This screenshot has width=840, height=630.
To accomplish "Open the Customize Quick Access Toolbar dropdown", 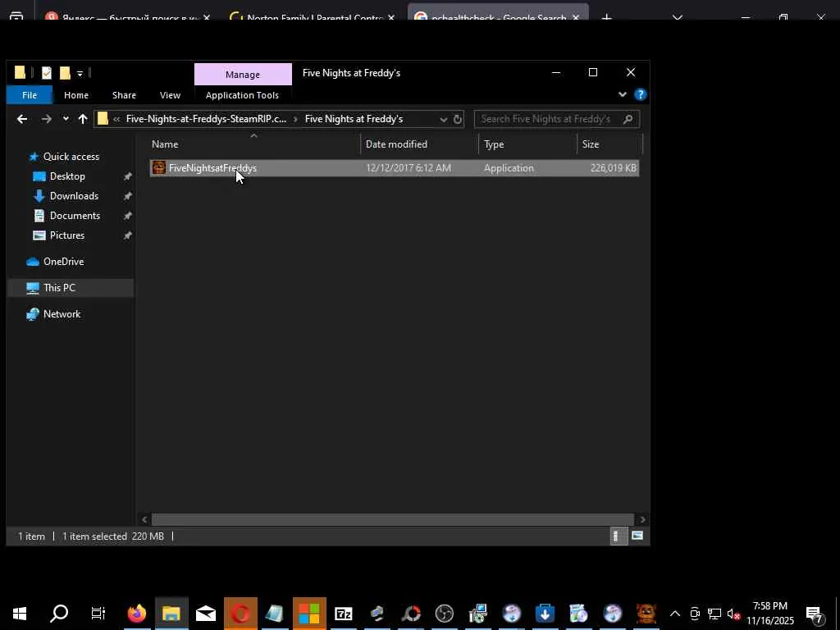I will (x=80, y=73).
